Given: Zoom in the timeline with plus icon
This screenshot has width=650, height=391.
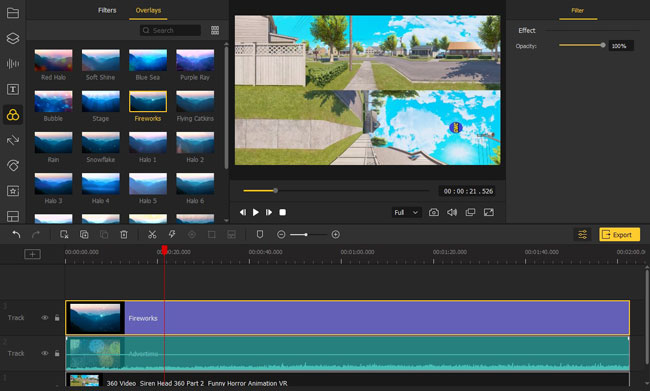Looking at the screenshot, I should [336, 235].
